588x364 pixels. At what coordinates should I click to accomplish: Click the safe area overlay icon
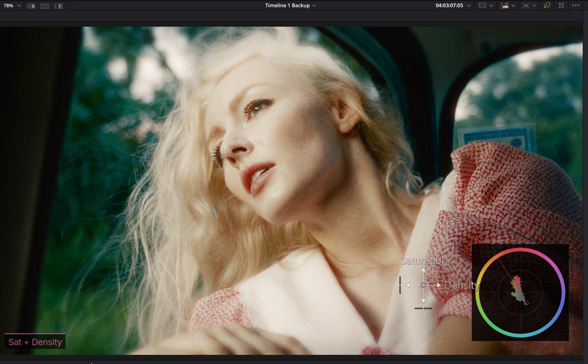coord(482,6)
